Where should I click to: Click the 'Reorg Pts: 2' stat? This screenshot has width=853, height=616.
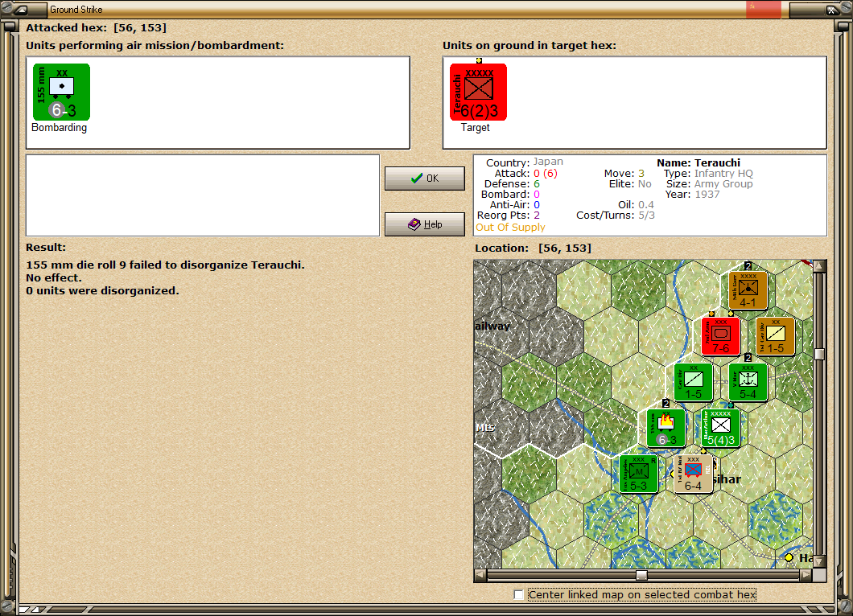[509, 216]
